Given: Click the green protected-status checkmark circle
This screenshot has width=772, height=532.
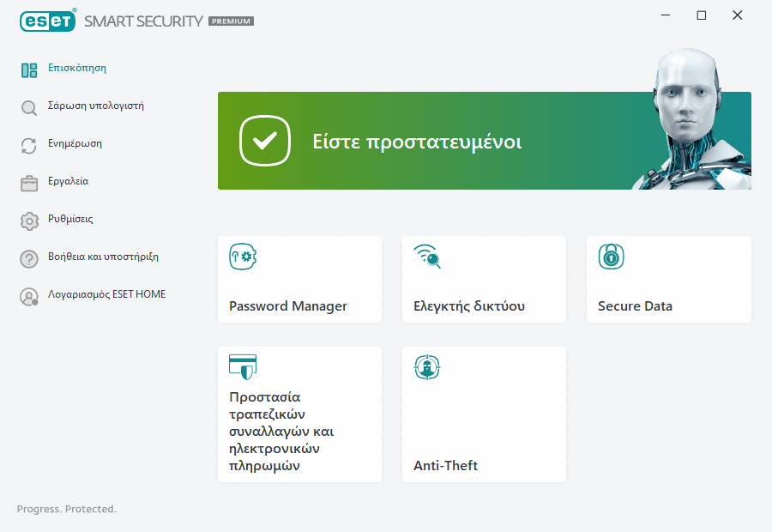Looking at the screenshot, I should [x=264, y=141].
